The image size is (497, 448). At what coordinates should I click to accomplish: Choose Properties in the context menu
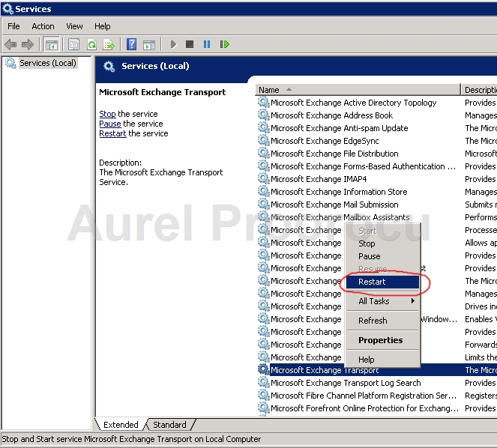click(382, 340)
